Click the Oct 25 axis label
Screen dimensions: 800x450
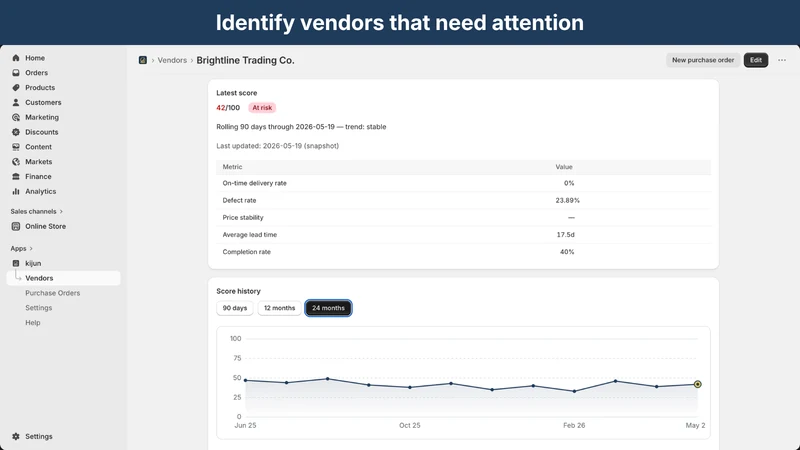tap(410, 426)
